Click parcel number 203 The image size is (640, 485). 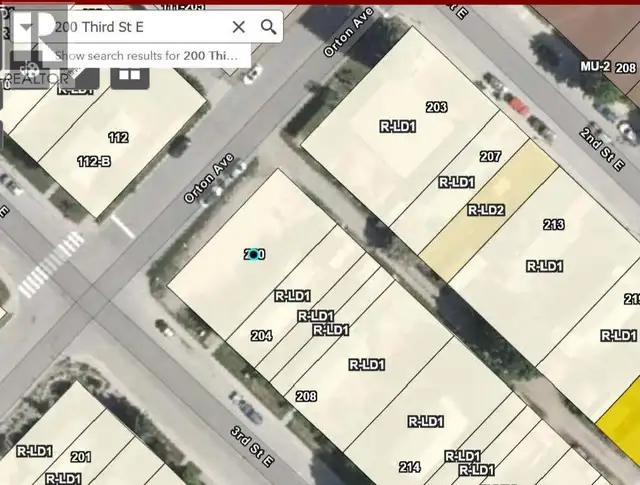point(436,107)
